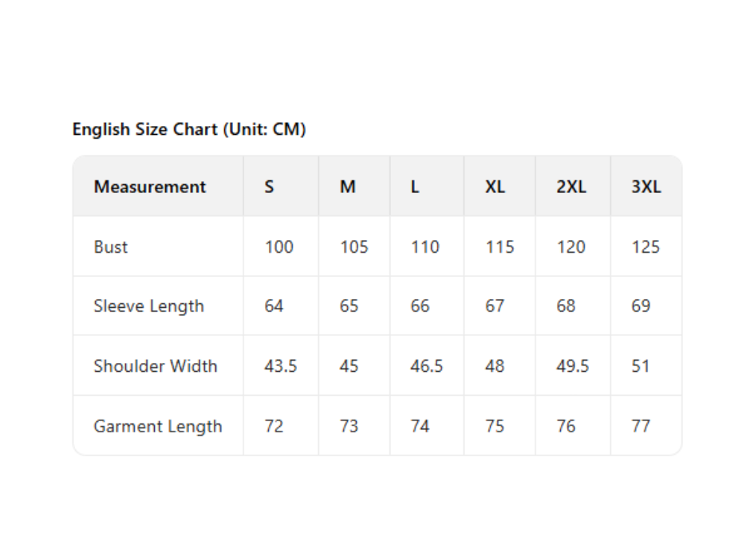750x560 pixels.
Task: Click the Bust value 100 for size S
Action: 279,246
